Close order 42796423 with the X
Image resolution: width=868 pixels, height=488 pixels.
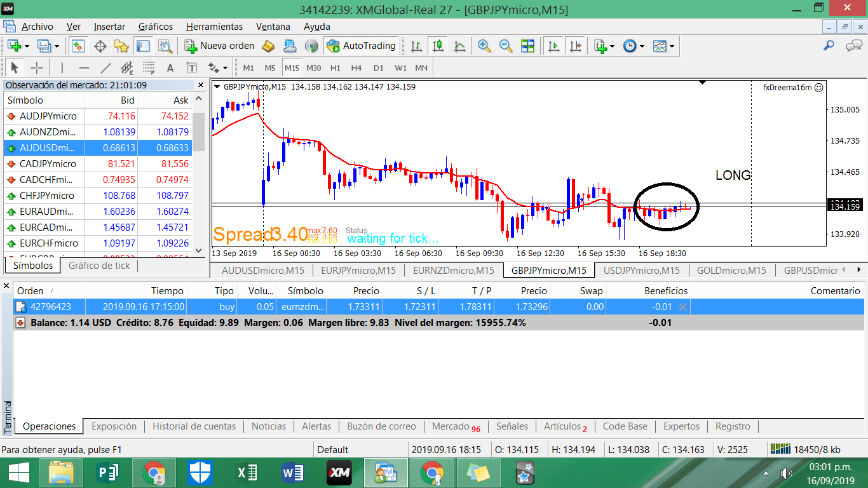683,307
